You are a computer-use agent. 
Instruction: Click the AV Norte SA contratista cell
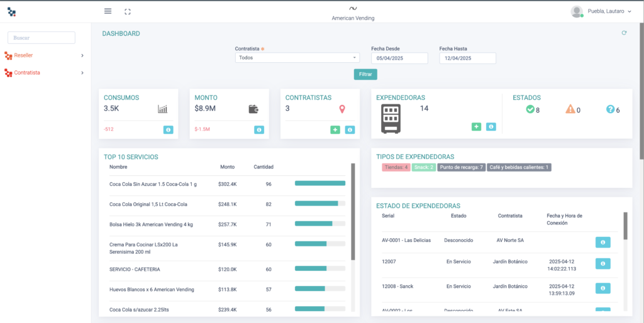coord(510,240)
